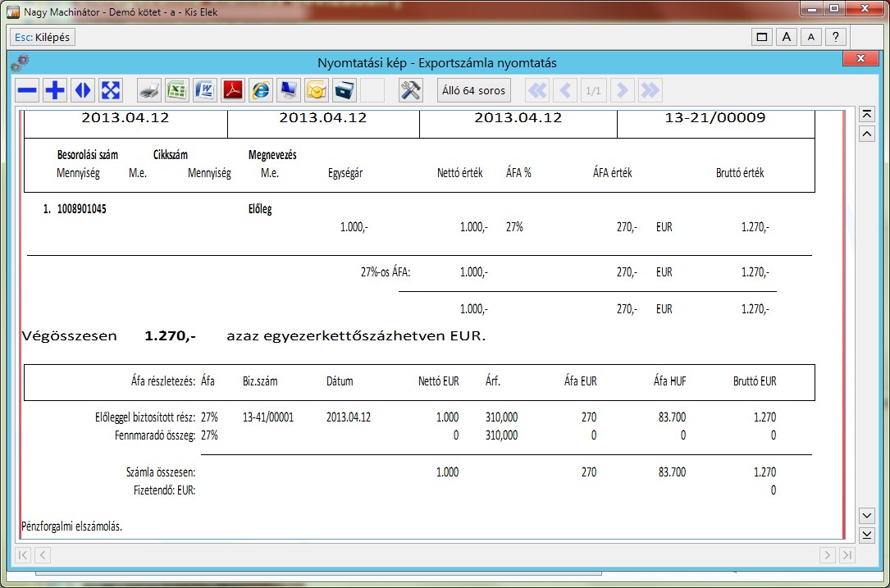Image resolution: width=890 pixels, height=588 pixels.
Task: Export the invoice to PDF
Action: click(x=233, y=90)
